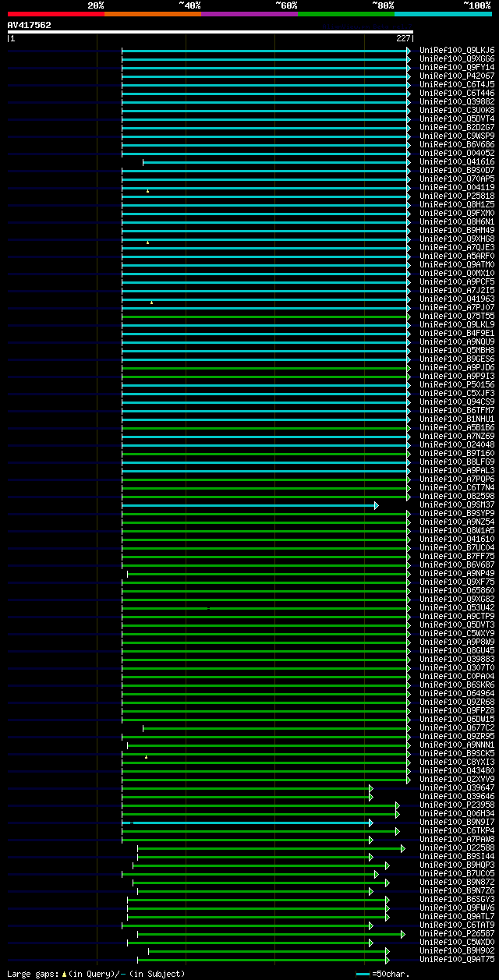Open hit UniRef100_Q53U42
Screen dimensions: 499x980
(457, 608)
